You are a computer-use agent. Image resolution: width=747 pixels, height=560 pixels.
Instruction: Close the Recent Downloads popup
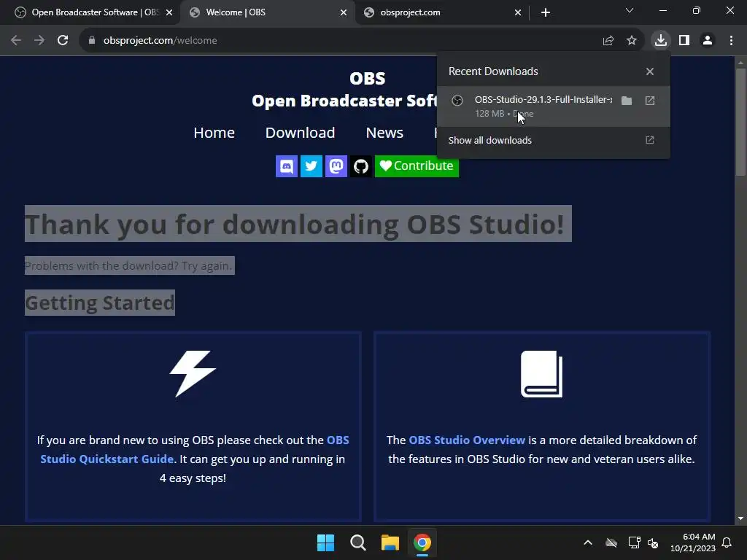(x=650, y=71)
